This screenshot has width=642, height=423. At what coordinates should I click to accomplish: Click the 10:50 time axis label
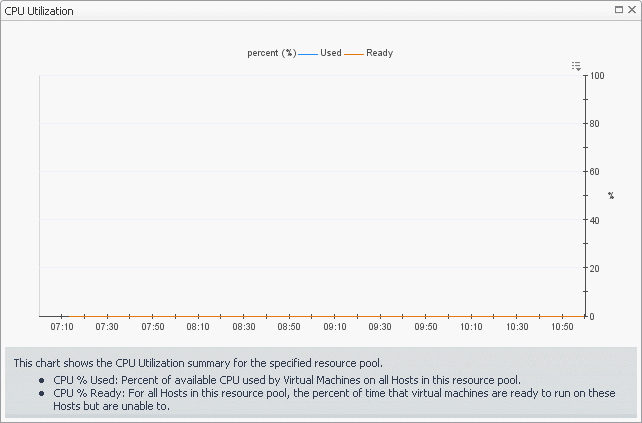563,327
